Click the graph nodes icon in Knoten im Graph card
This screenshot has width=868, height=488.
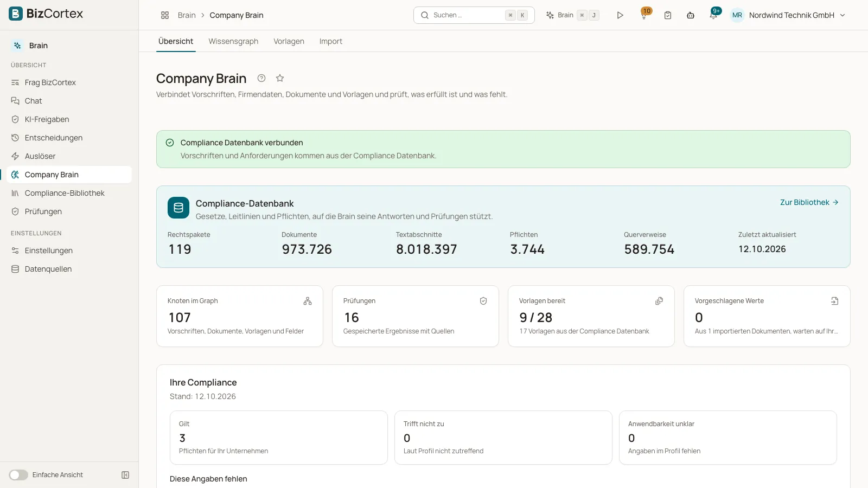click(x=308, y=301)
